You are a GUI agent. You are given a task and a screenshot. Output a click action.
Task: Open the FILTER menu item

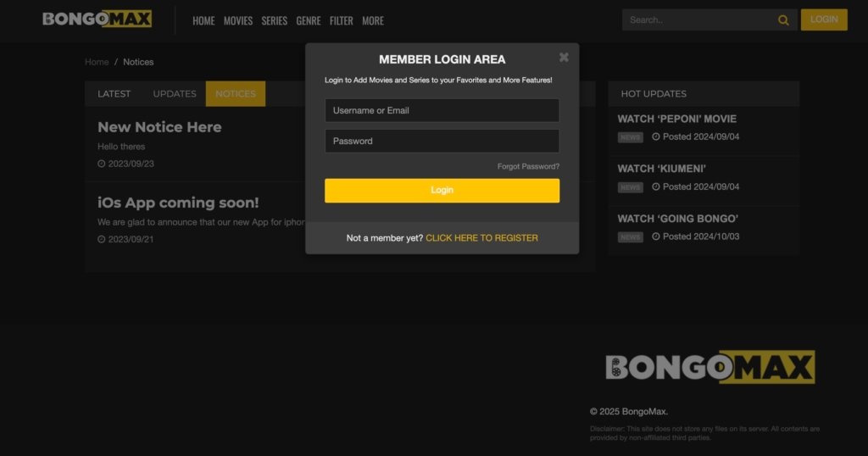coord(341,21)
